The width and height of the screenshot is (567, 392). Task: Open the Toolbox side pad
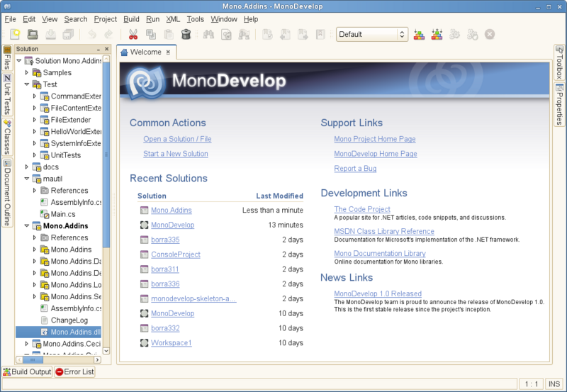(559, 62)
